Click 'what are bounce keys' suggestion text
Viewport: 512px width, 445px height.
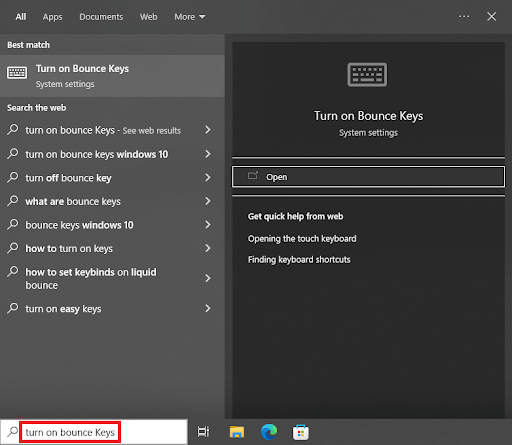coord(73,202)
